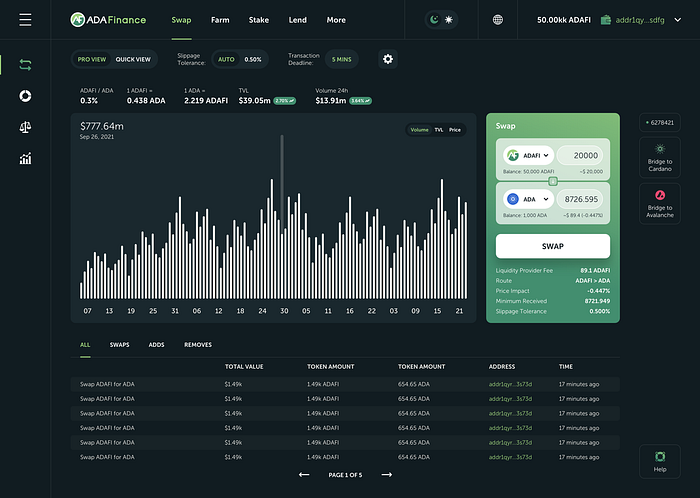The height and width of the screenshot is (498, 700).
Task: Open the Help widget
Action: coord(660,461)
